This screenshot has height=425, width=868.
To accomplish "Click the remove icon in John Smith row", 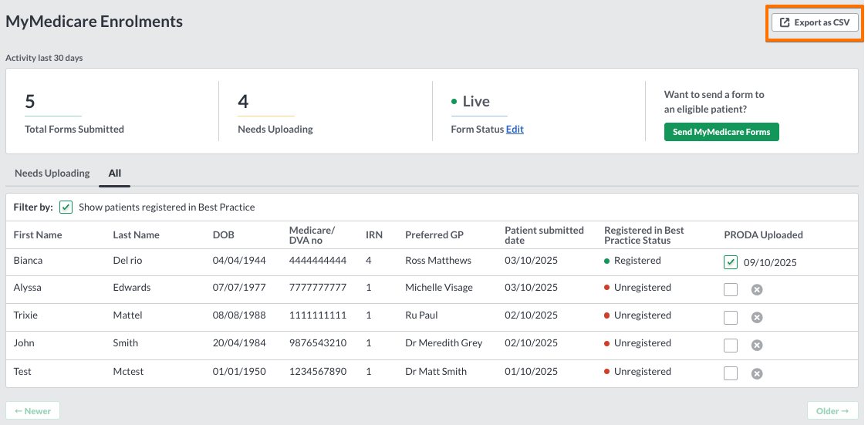I will click(x=757, y=346).
